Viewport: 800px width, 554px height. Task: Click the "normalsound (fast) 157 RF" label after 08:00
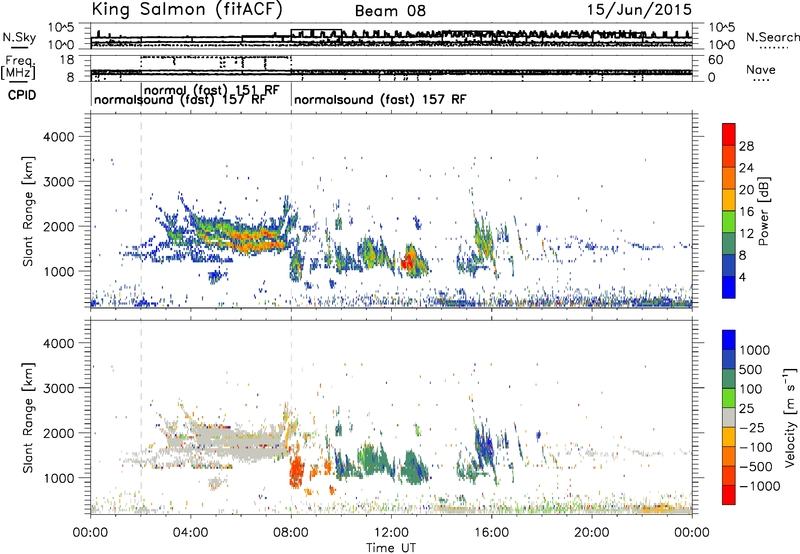pos(380,99)
